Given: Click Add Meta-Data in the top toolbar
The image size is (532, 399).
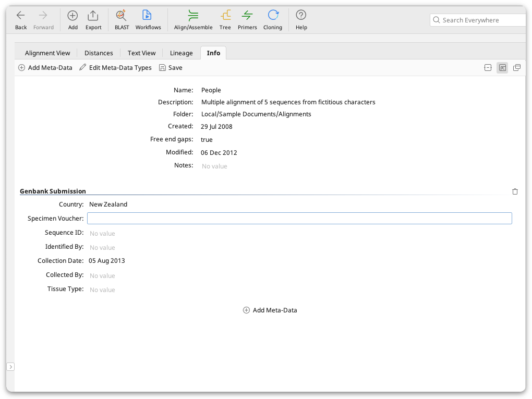Looking at the screenshot, I should [45, 67].
